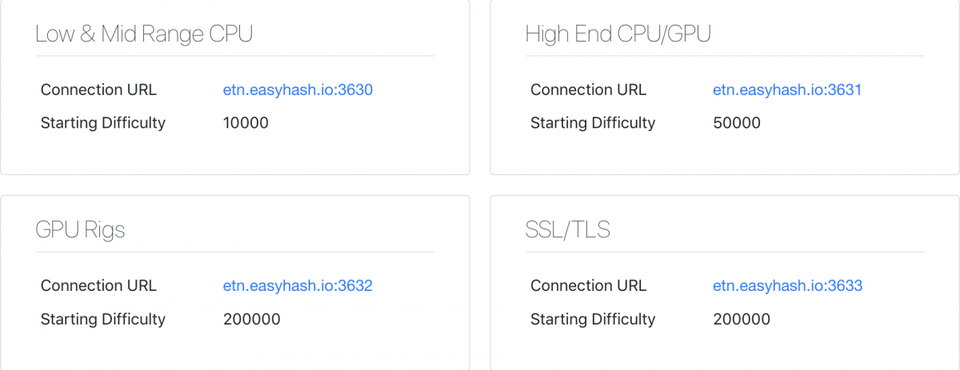Click the Low & Mid Range CPU heading
Screen dimensions: 960x370
144,34
